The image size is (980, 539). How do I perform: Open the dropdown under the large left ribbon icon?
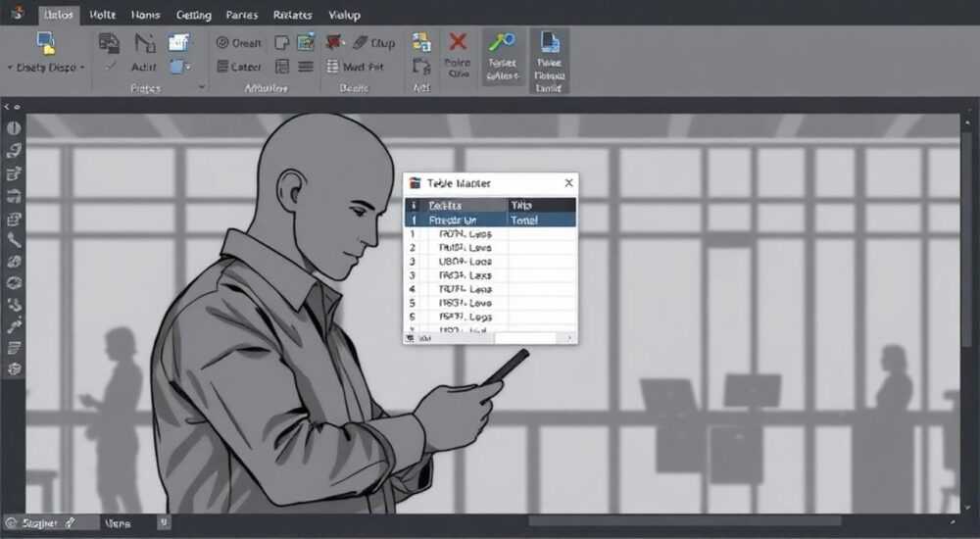[x=46, y=68]
